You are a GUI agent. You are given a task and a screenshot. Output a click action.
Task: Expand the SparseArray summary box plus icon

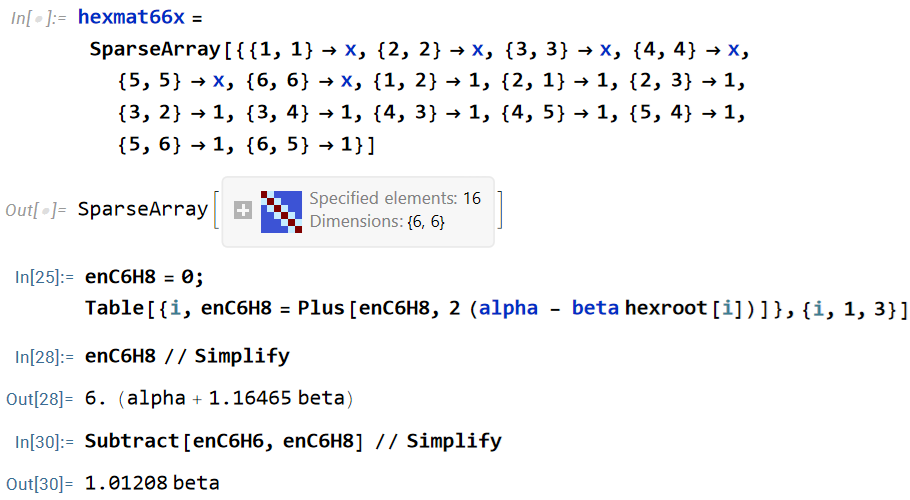(243, 210)
